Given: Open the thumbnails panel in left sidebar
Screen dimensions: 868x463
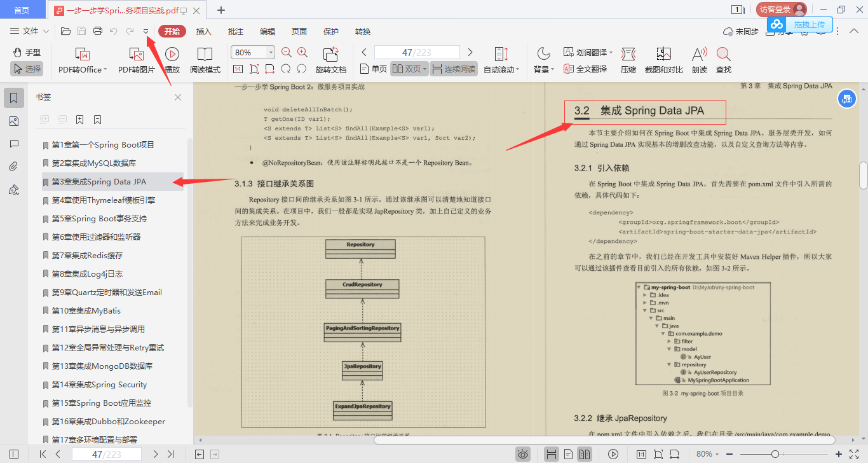Looking at the screenshot, I should (14, 121).
